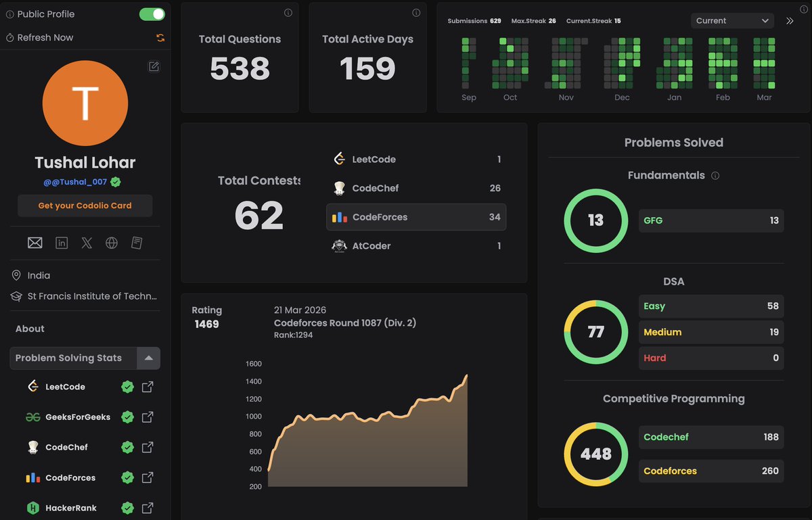812x520 pixels.
Task: Select CodeChef row in Total Contests
Action: point(416,188)
